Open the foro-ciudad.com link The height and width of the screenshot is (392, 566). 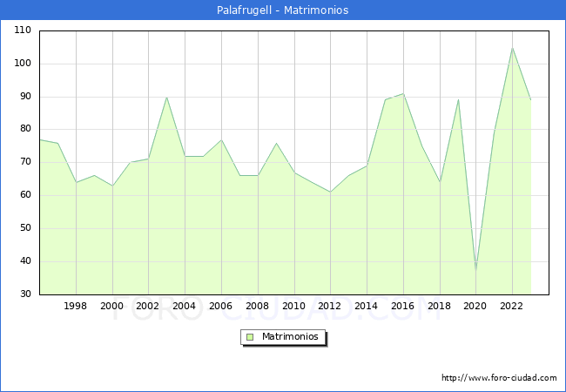coord(499,378)
